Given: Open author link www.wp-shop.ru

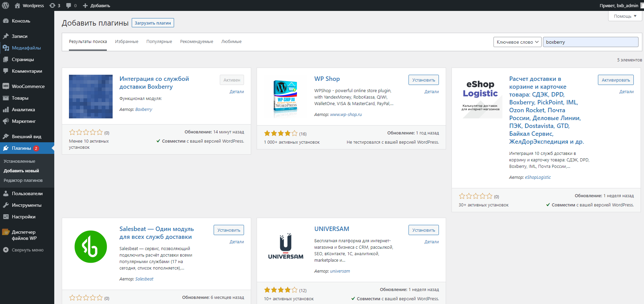Looking at the screenshot, I should click(x=346, y=115).
